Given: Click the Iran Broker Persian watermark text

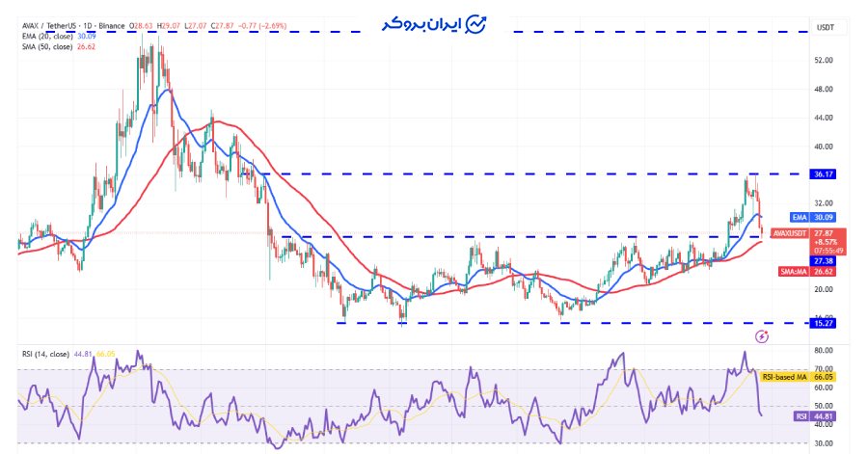Looking at the screenshot, I should (x=418, y=23).
